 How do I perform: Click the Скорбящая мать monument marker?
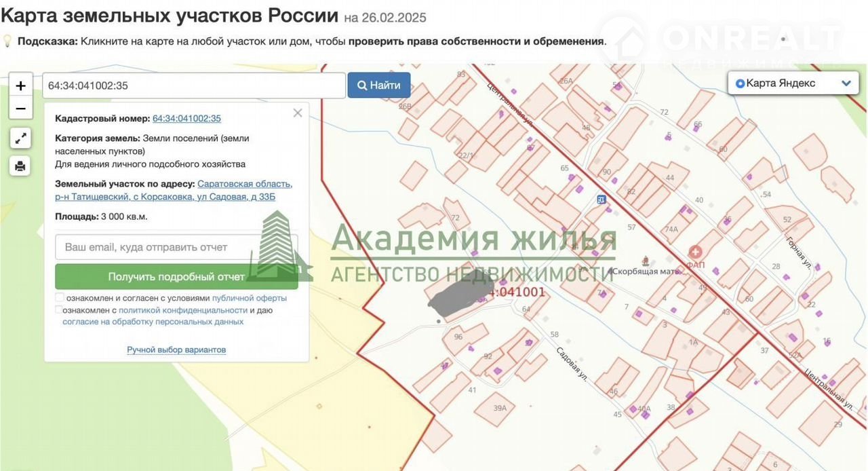pos(610,271)
